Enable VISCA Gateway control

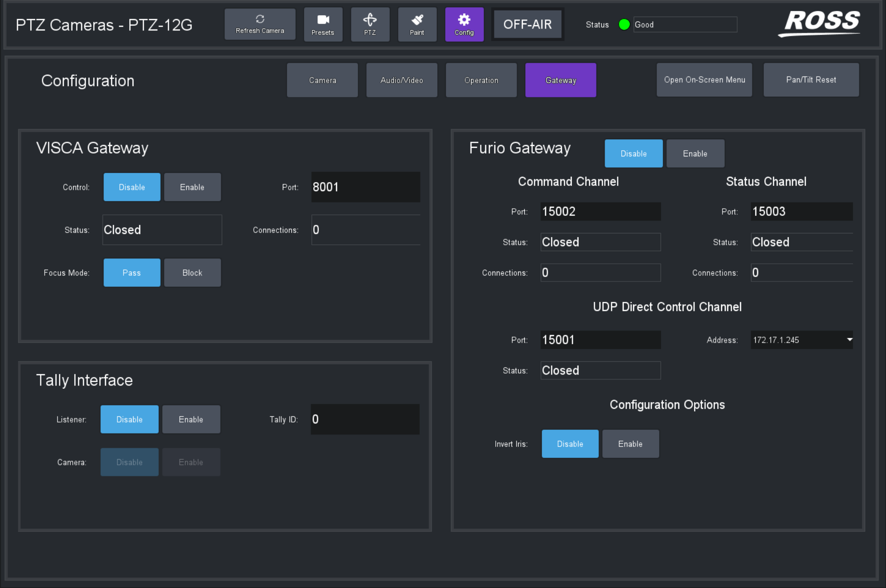tap(192, 187)
